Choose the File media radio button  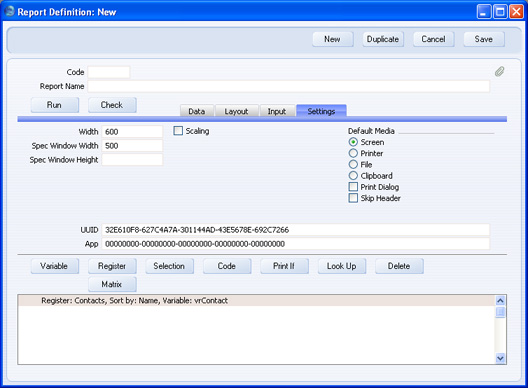pyautogui.click(x=353, y=164)
